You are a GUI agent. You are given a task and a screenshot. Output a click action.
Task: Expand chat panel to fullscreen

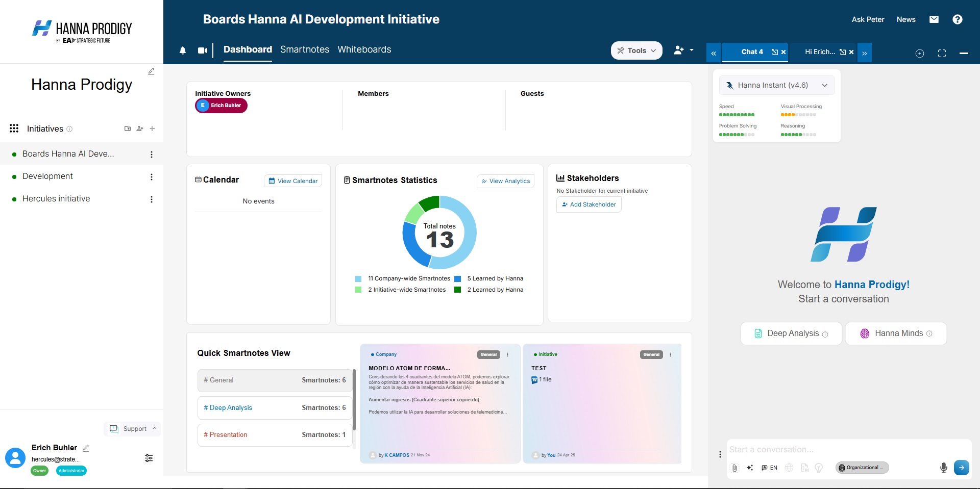[942, 54]
